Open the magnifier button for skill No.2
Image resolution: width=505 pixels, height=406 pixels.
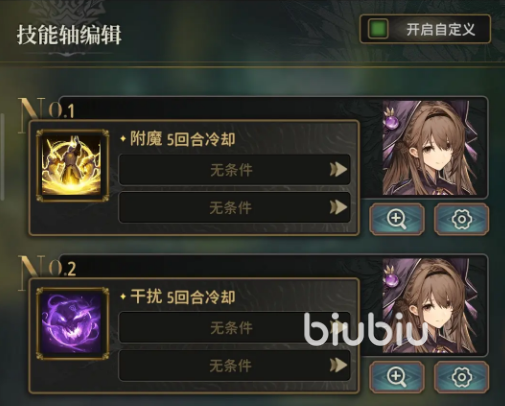click(x=397, y=376)
